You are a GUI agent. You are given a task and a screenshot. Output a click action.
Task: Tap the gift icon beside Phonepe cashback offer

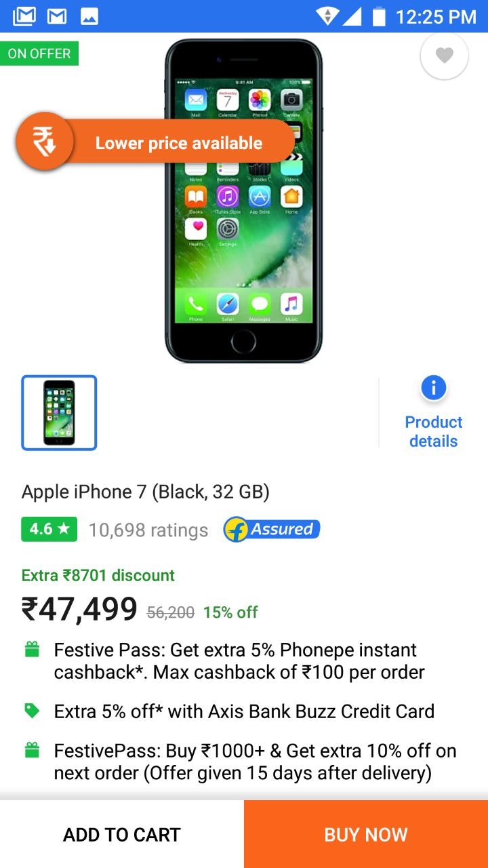(x=32, y=650)
